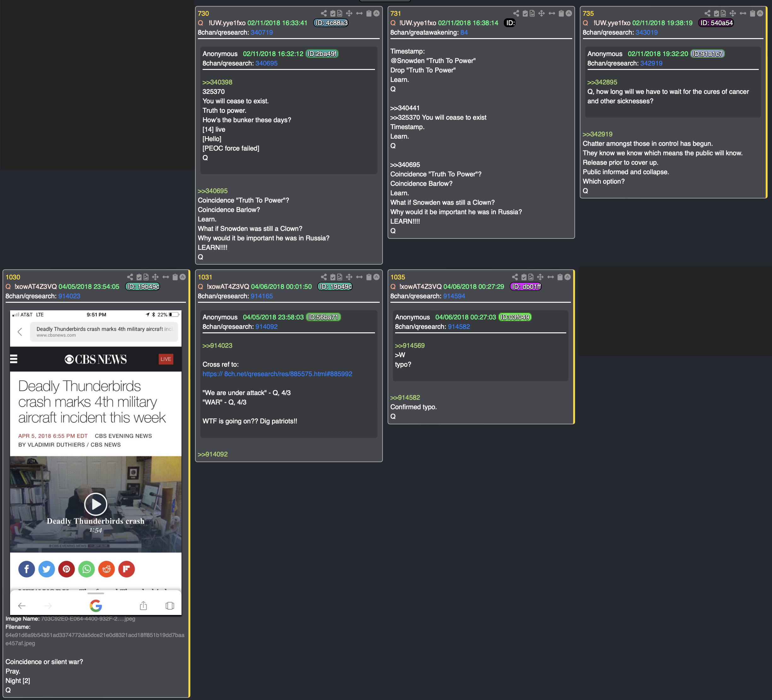This screenshot has width=772, height=700.
Task: Open qresearch post link 340719
Action: click(262, 32)
